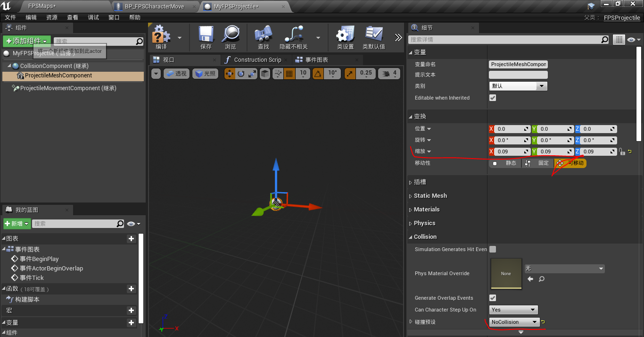Screen dimensions: 644x337
Task: Set mobility to 固定 (Stationary)
Action: [x=538, y=163]
